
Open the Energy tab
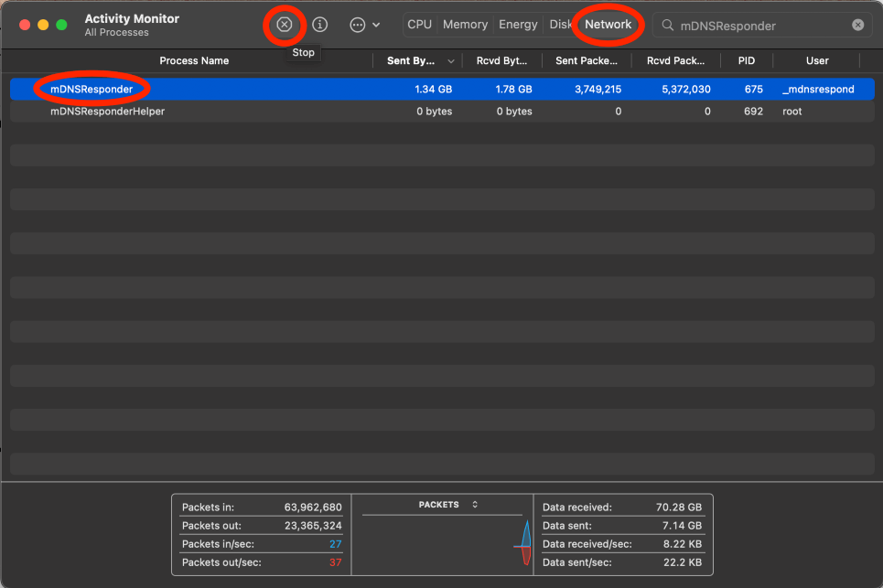coord(518,25)
